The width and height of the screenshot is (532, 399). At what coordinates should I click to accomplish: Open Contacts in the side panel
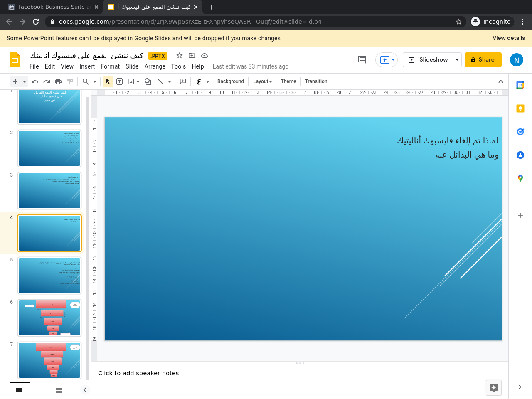click(520, 155)
